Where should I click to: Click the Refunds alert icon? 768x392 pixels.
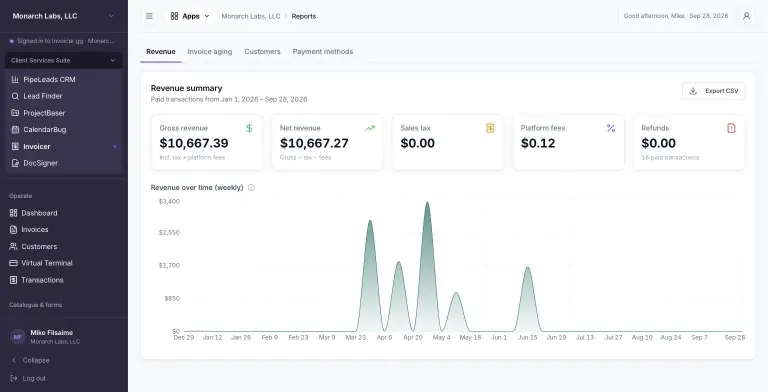[x=731, y=128]
